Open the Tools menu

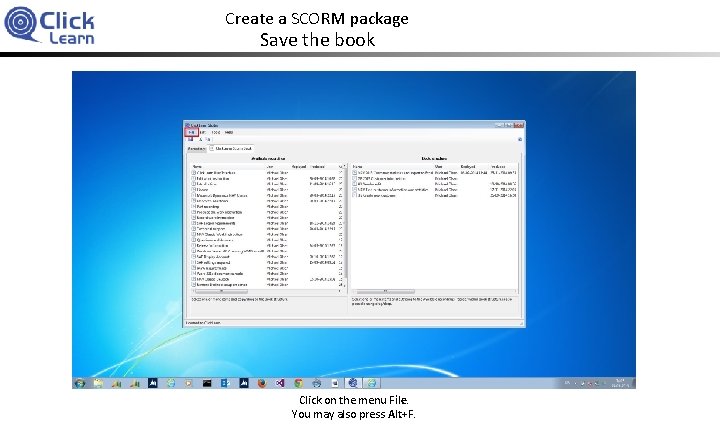click(x=216, y=132)
